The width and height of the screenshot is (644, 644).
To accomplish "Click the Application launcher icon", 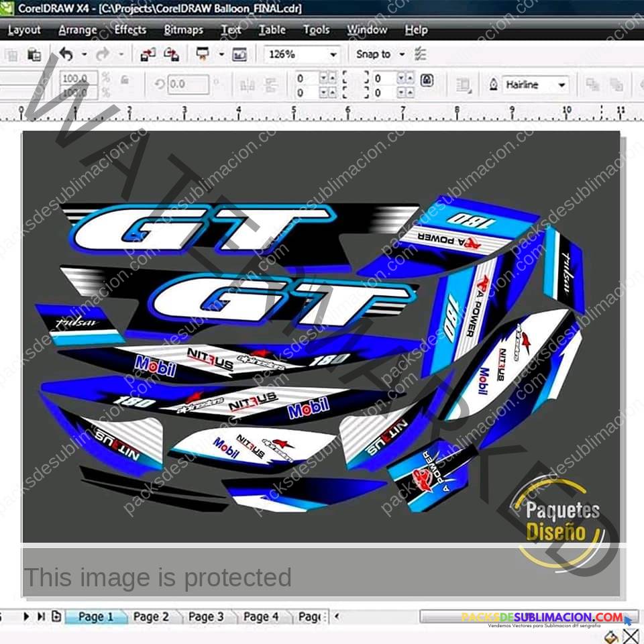I will [203, 54].
